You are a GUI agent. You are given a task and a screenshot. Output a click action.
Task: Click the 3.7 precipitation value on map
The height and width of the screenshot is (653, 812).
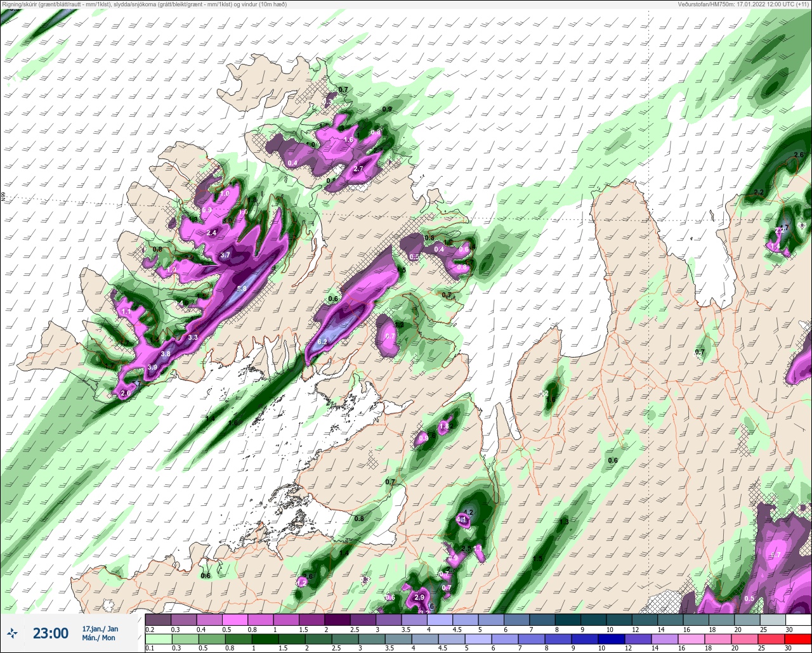[225, 255]
